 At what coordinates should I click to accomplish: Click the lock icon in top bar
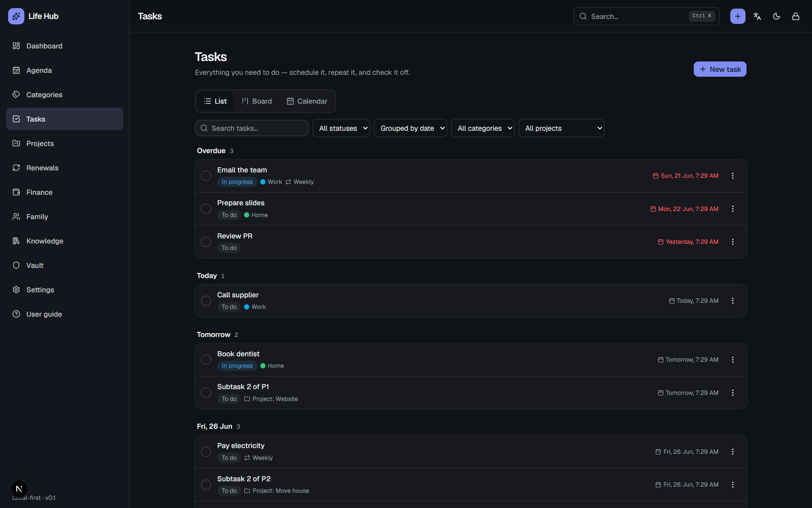(795, 16)
